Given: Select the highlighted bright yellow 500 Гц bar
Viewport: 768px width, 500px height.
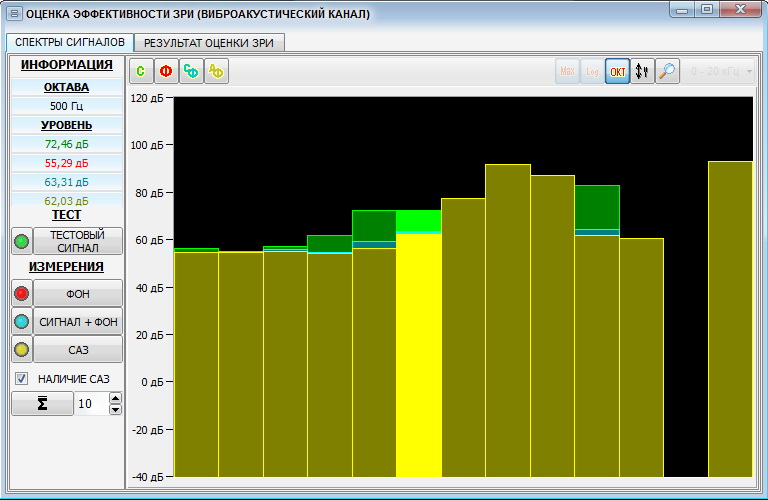Looking at the screenshot, I should (419, 350).
